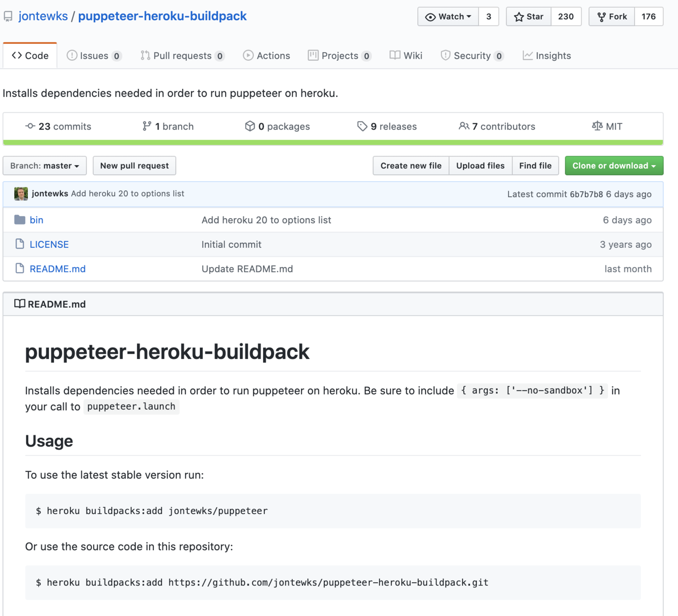Click Find file button
The width and height of the screenshot is (678, 616).
pyautogui.click(x=535, y=166)
